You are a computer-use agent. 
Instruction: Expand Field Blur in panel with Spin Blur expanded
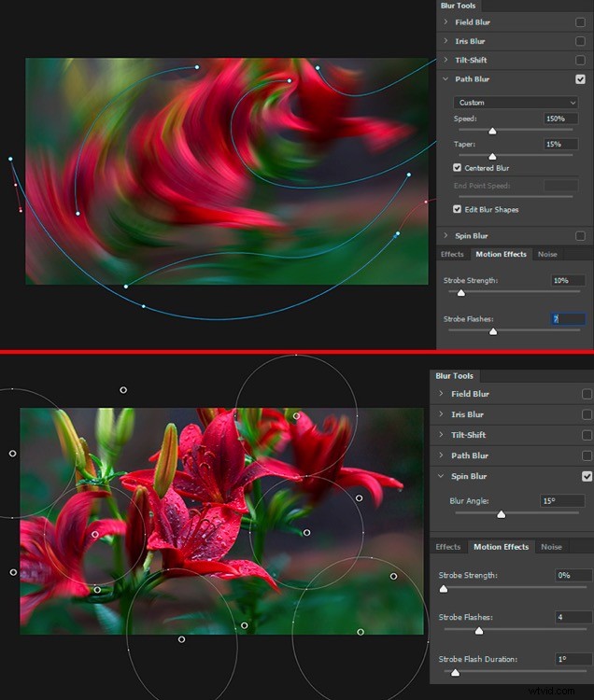(x=441, y=393)
